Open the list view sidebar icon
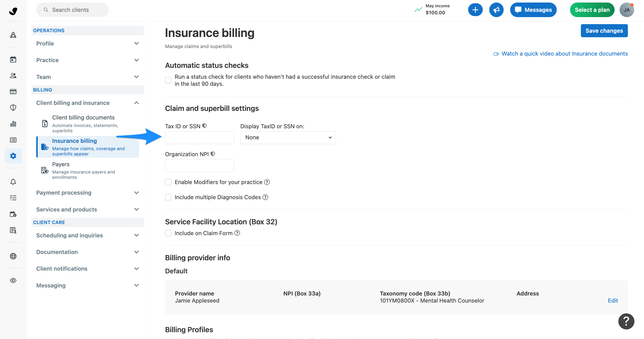The image size is (644, 339). tap(13, 140)
